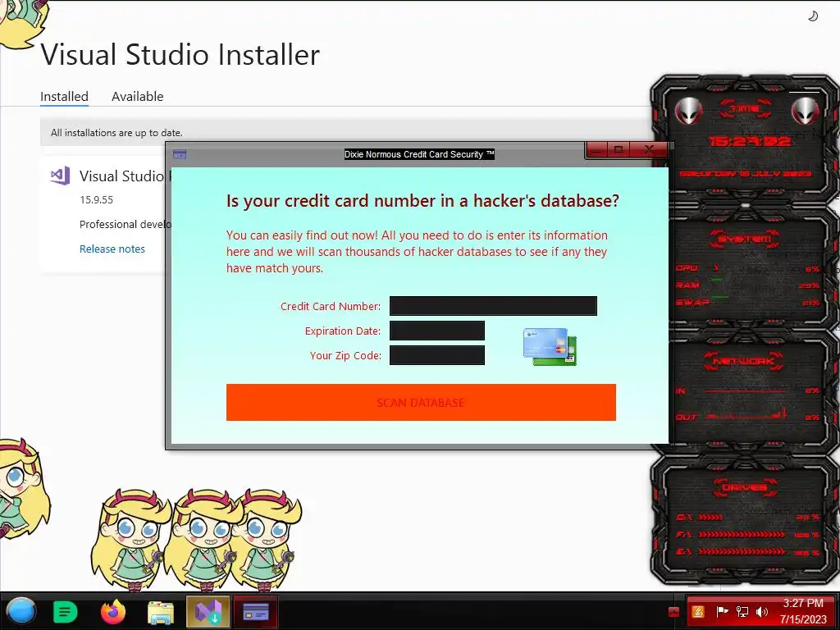Maximize the Credit Card Security window

click(x=619, y=150)
